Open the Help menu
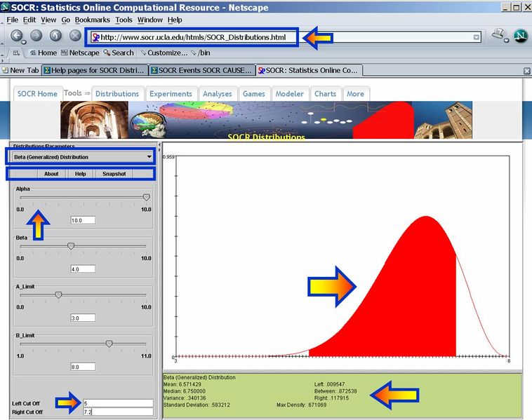 (175, 20)
